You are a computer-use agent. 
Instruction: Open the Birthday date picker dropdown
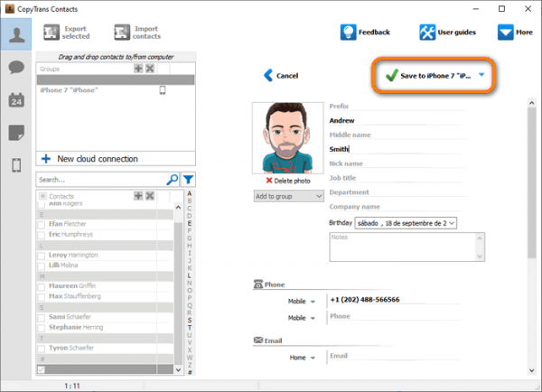452,222
